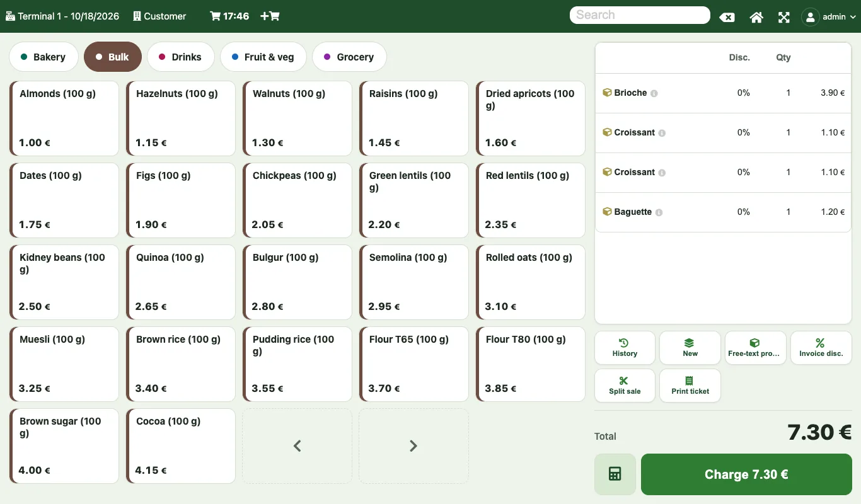Image resolution: width=861 pixels, height=504 pixels.
Task: Add a new cart with plus-cart icon
Action: click(x=270, y=16)
